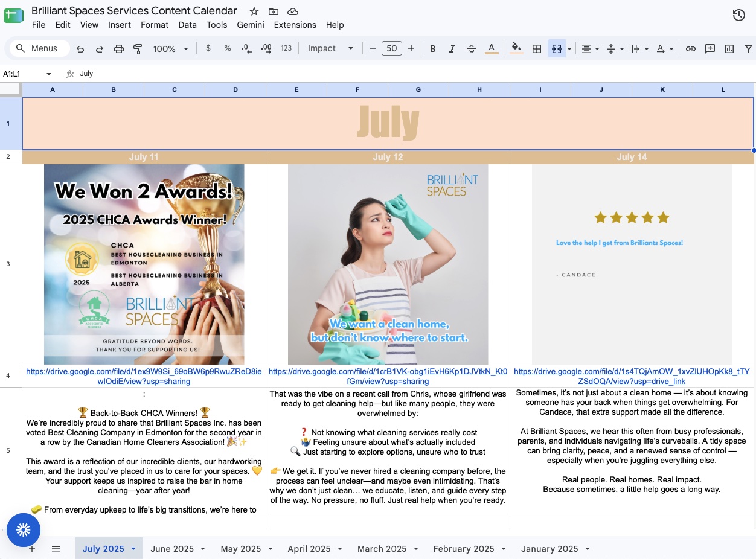This screenshot has height=559, width=756.
Task: Open text rotation dropdown
Action: pos(664,49)
